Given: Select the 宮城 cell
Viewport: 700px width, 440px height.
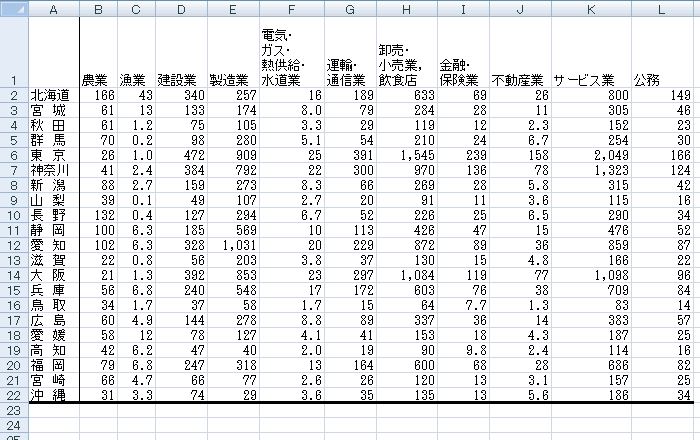Looking at the screenshot, I should click(54, 110).
